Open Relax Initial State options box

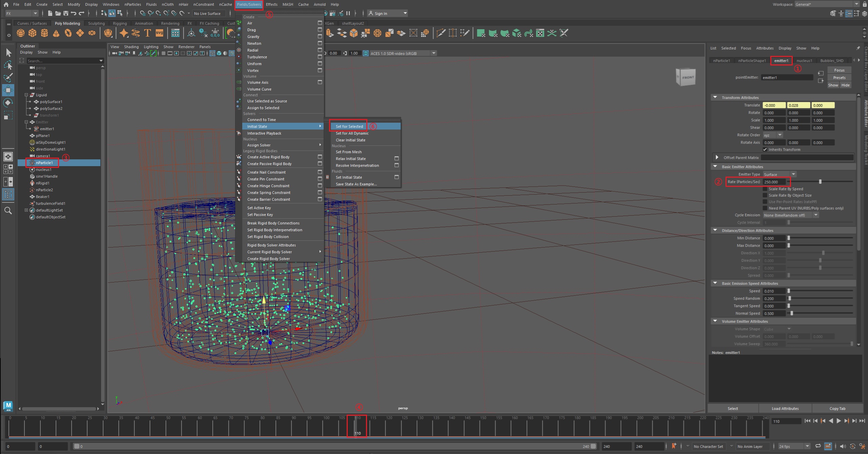pos(396,158)
